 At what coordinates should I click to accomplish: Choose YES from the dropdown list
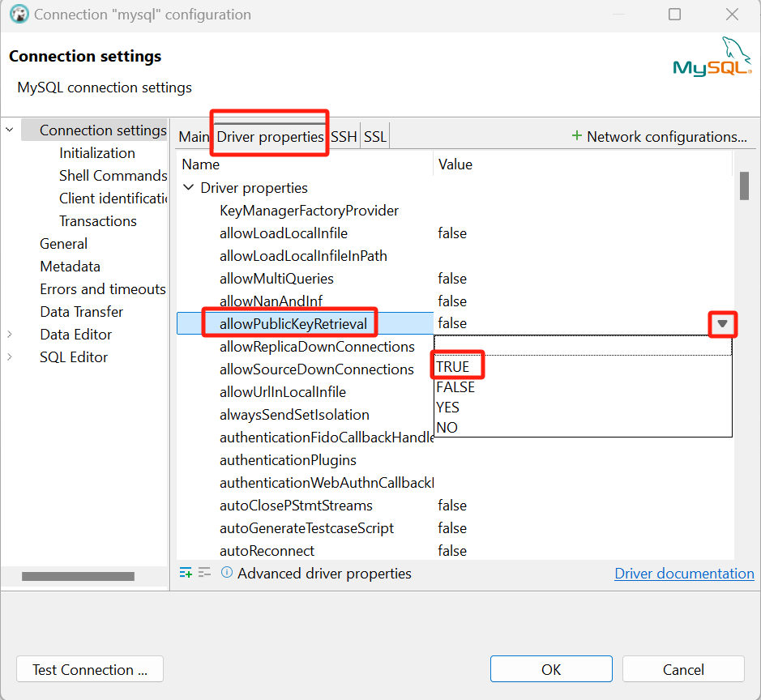447,408
